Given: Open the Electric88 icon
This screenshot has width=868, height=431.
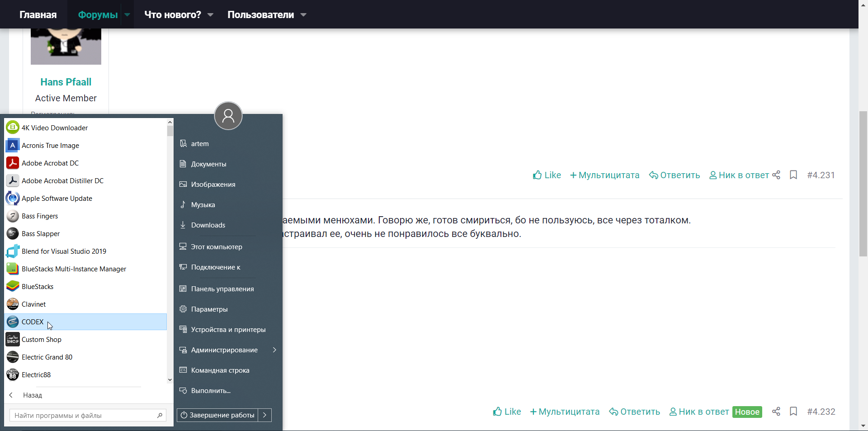Looking at the screenshot, I should tap(13, 374).
